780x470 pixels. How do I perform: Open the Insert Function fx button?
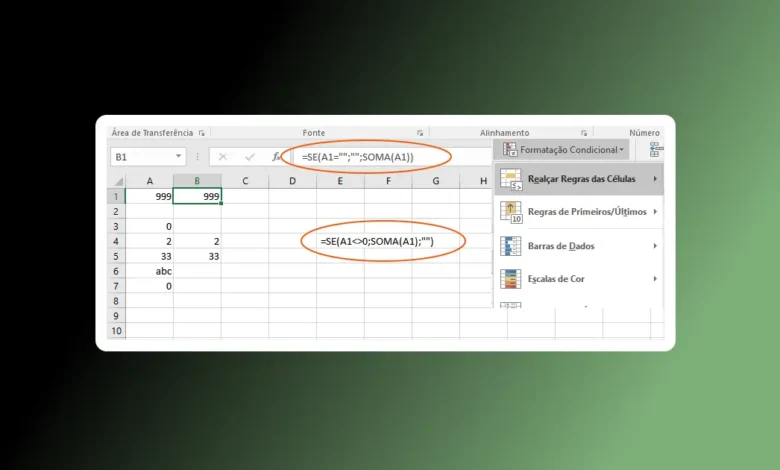(x=276, y=157)
